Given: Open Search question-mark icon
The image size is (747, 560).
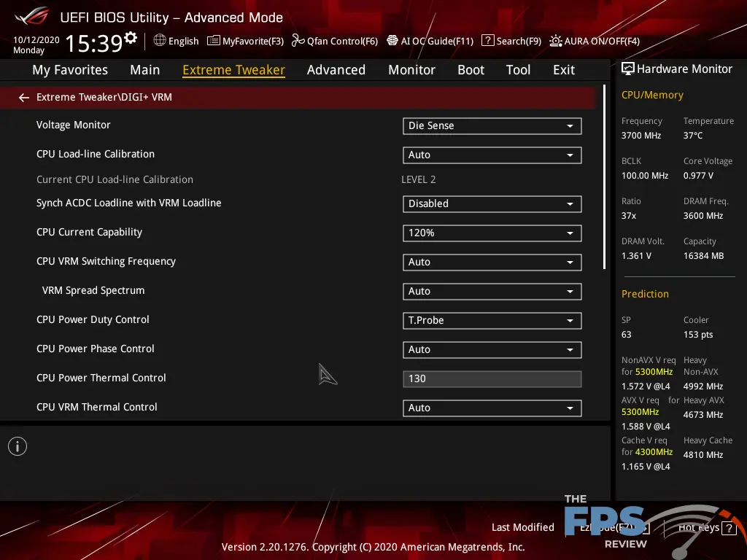Looking at the screenshot, I should point(488,41).
